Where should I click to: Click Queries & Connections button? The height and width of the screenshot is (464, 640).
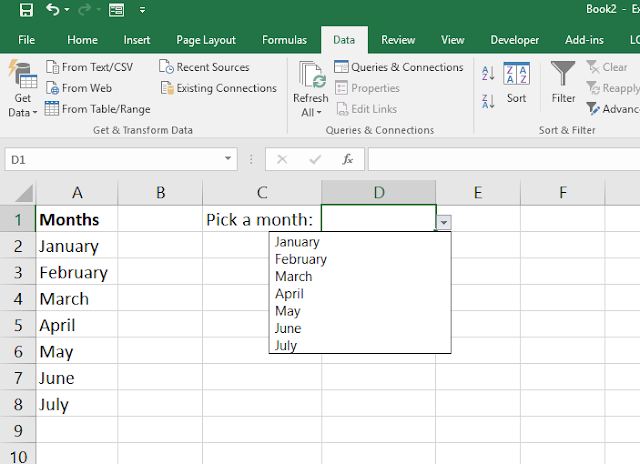pyautogui.click(x=398, y=67)
